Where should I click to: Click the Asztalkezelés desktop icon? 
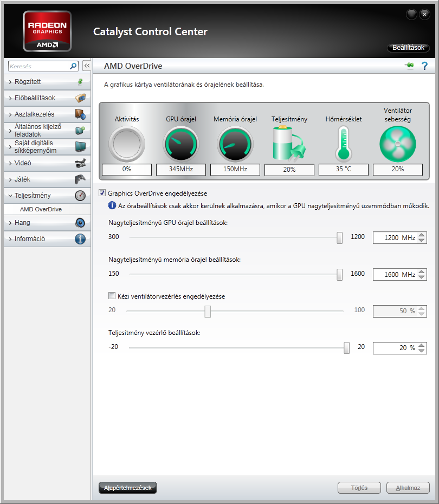80,114
